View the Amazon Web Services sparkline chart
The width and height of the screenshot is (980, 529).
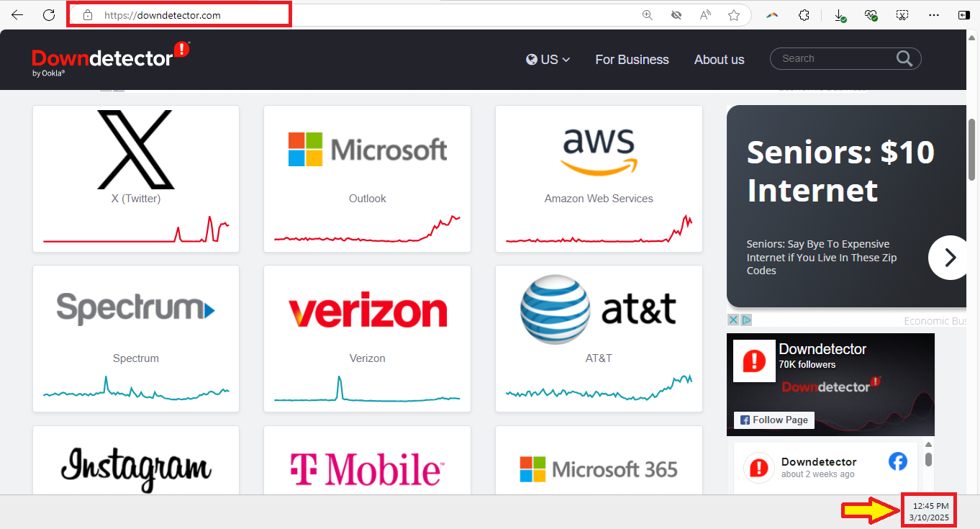click(599, 229)
